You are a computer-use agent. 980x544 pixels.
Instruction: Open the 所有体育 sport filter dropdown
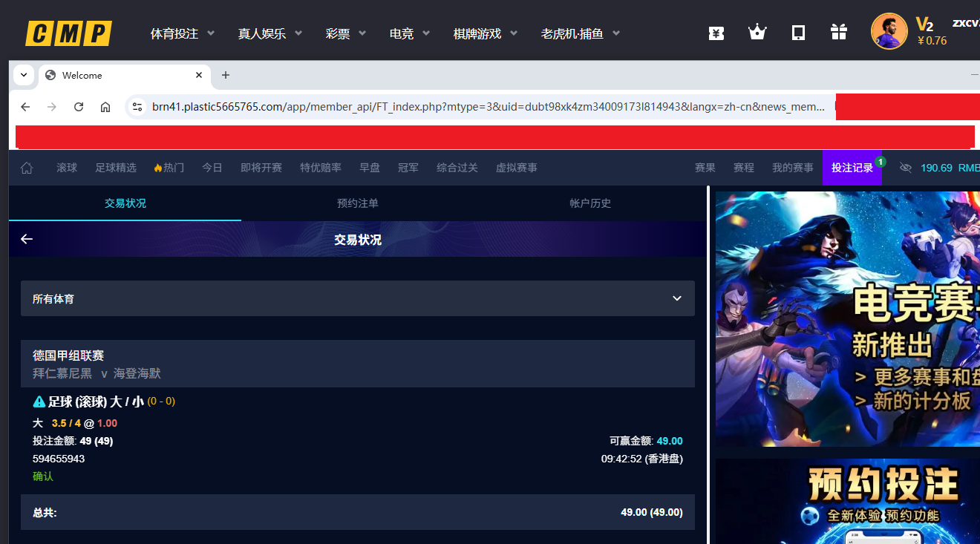point(358,298)
